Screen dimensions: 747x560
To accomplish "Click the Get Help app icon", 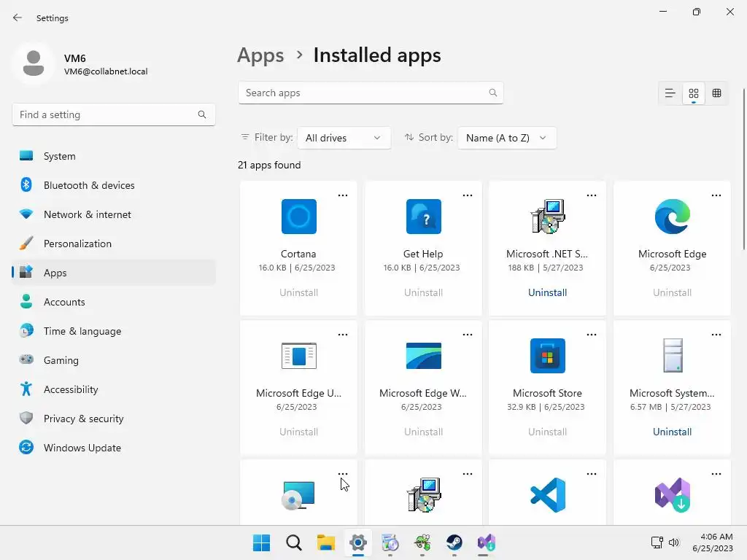I will [424, 217].
